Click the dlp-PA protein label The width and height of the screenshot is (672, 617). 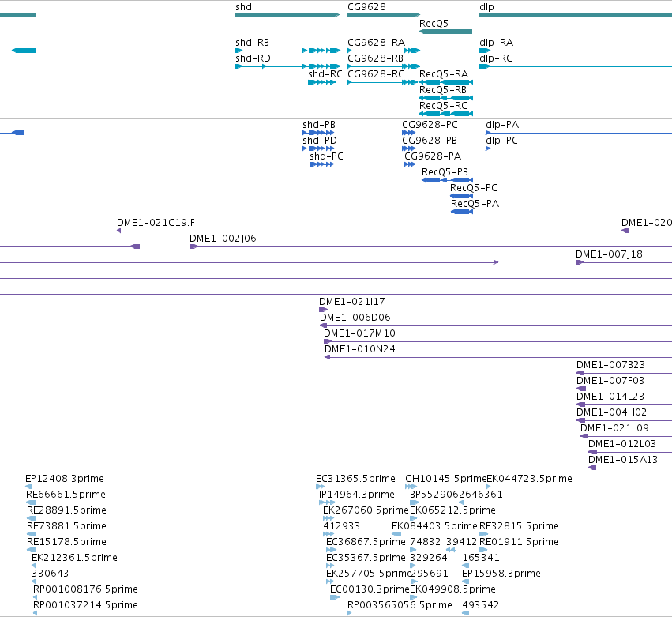coord(502,125)
